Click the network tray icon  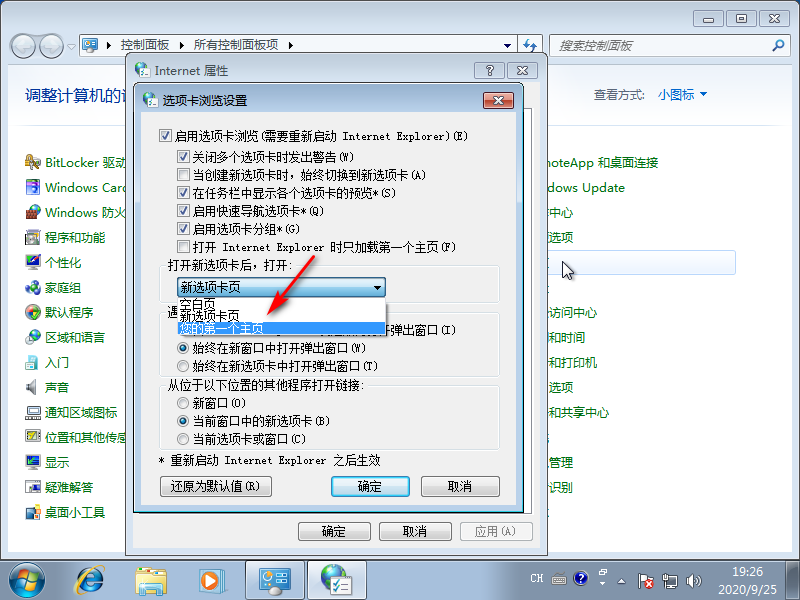tap(669, 581)
